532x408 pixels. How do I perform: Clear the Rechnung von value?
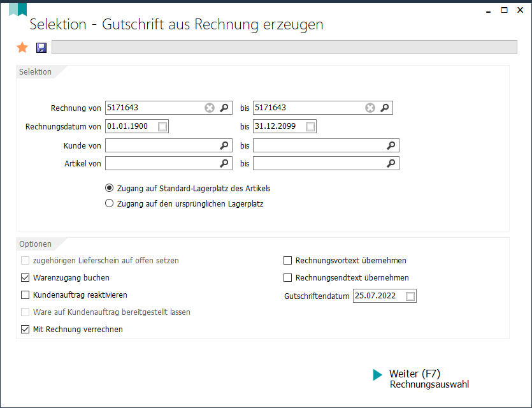click(x=210, y=108)
